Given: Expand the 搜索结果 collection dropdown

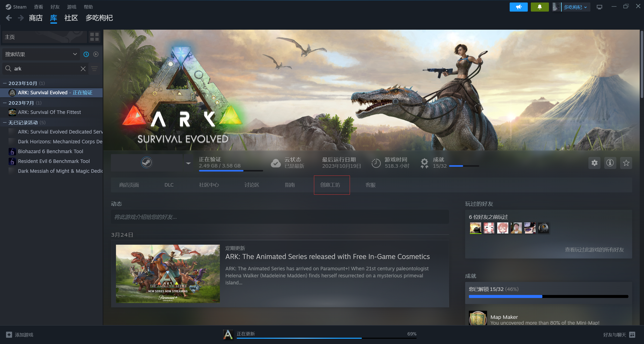Looking at the screenshot, I should tap(75, 54).
